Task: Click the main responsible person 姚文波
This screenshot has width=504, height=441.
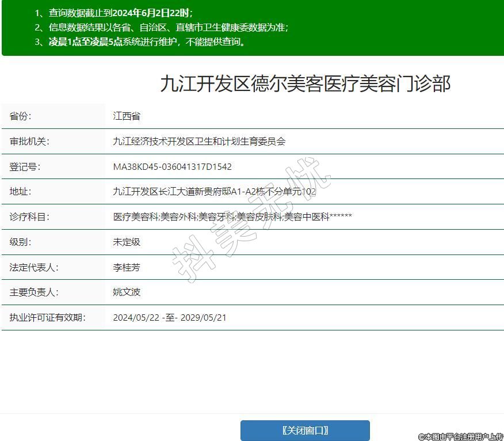Action: tap(127, 292)
